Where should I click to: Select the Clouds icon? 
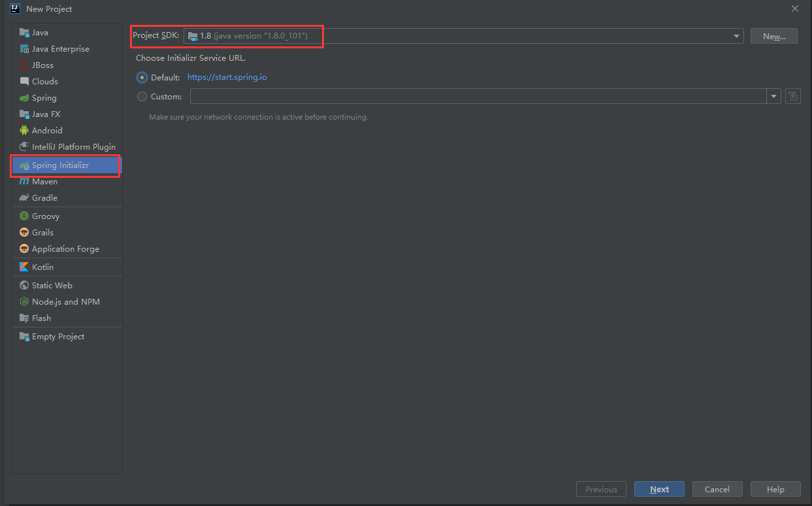[24, 82]
